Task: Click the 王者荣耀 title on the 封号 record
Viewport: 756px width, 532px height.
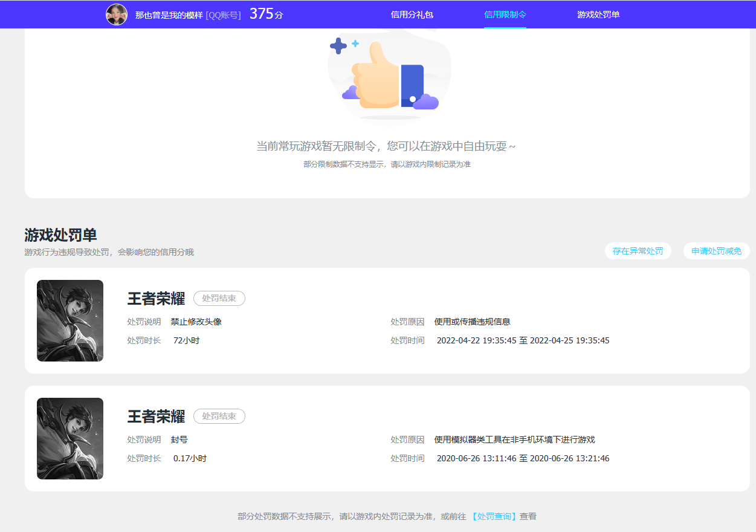Action: point(156,417)
